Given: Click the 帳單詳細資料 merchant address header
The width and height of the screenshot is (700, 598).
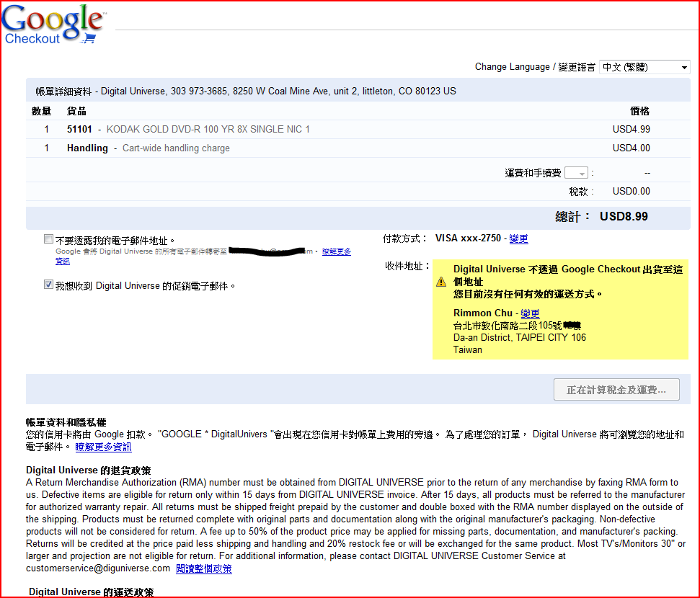Looking at the screenshot, I should (246, 91).
